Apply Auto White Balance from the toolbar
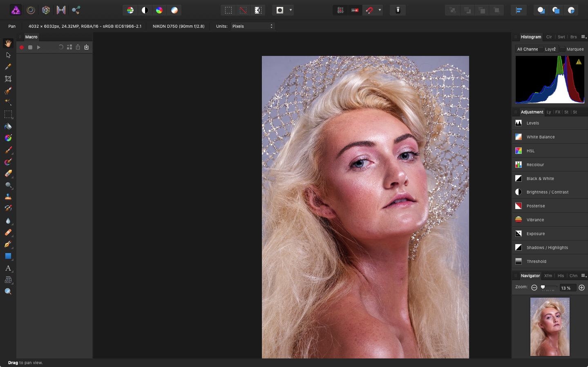The height and width of the screenshot is (367, 588). (174, 10)
